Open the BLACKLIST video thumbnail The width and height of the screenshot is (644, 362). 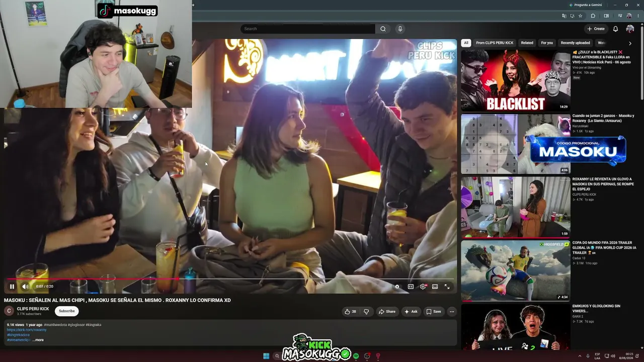pyautogui.click(x=516, y=80)
